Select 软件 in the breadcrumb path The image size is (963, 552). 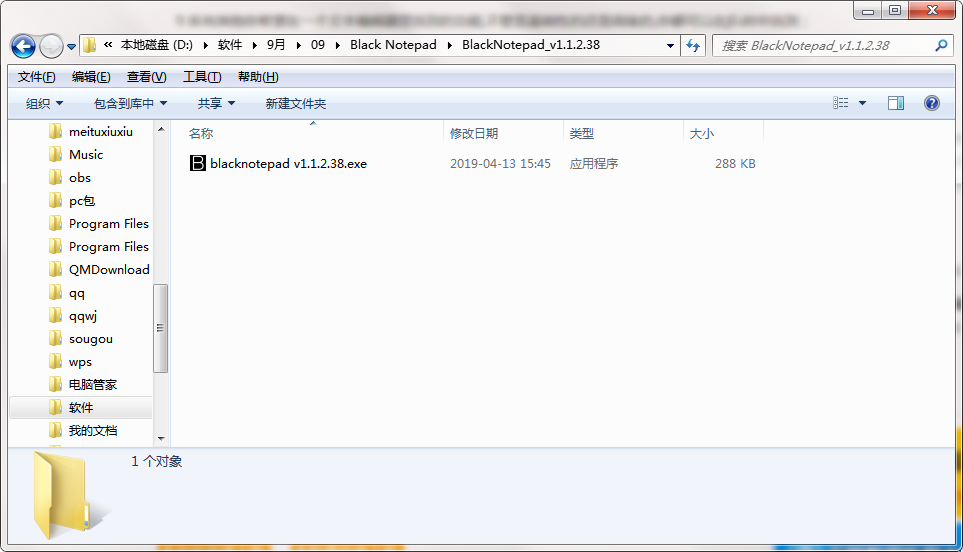230,45
